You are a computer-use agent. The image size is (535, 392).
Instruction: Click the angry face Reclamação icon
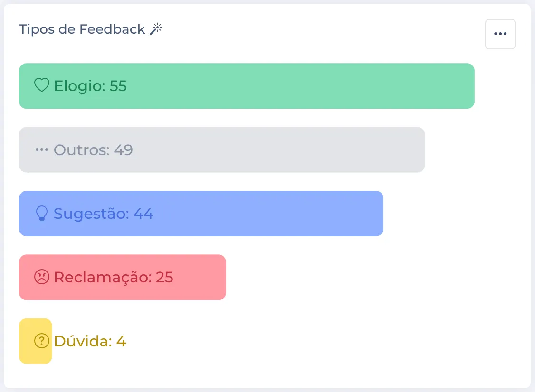click(42, 277)
